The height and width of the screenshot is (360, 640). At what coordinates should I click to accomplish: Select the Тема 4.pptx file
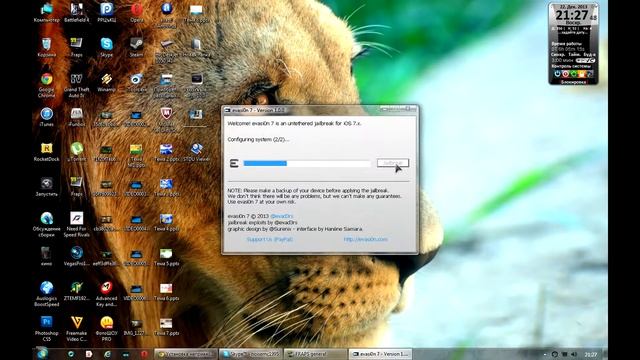tap(166, 222)
